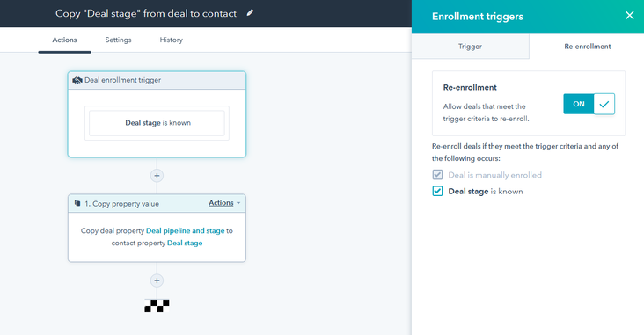Click the pencil icon to rename workflow
The image size is (644, 335).
(x=250, y=13)
